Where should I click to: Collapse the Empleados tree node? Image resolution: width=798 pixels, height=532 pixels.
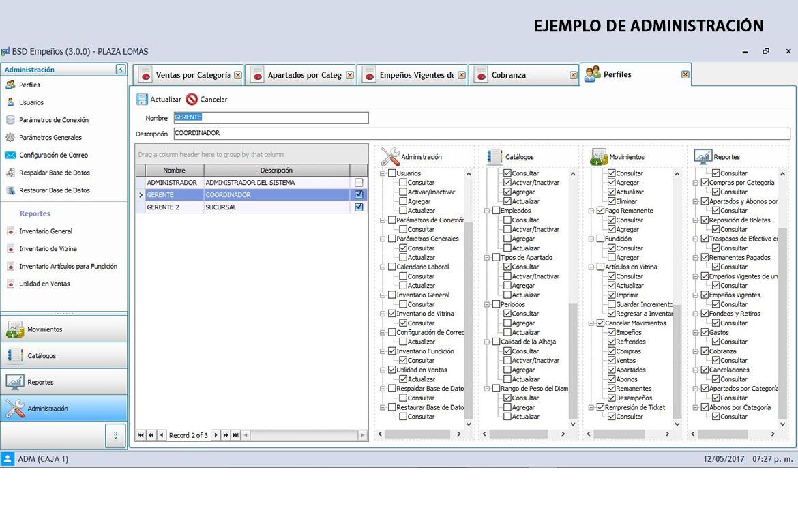click(x=487, y=211)
